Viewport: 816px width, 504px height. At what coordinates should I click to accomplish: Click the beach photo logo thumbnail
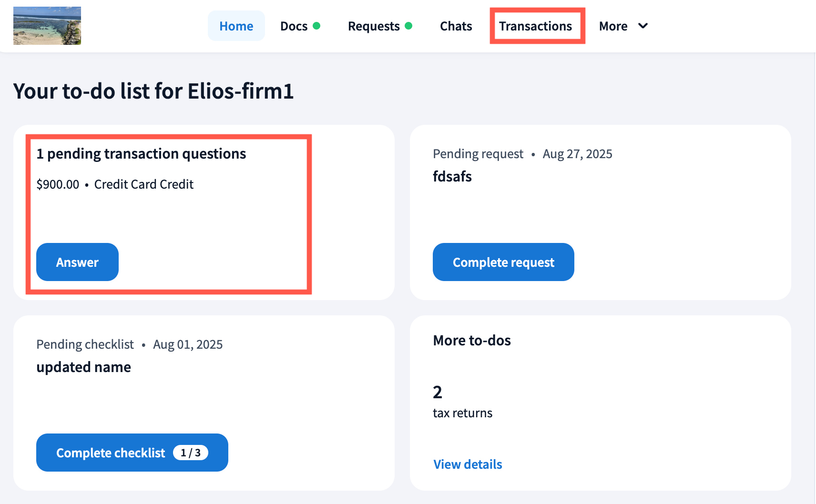(x=47, y=26)
